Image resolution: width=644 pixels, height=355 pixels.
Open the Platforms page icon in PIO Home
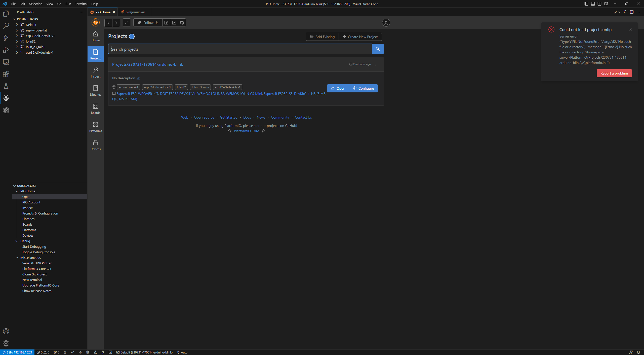tap(95, 126)
